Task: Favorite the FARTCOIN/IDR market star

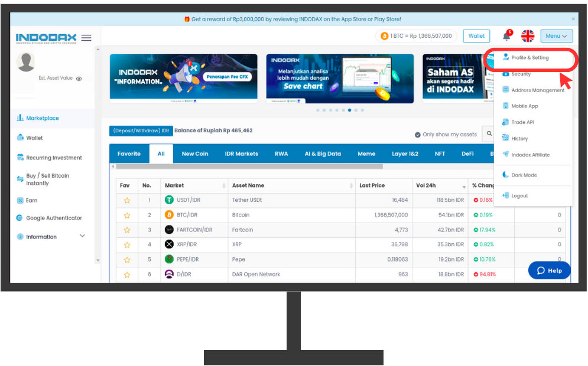Action: (127, 230)
